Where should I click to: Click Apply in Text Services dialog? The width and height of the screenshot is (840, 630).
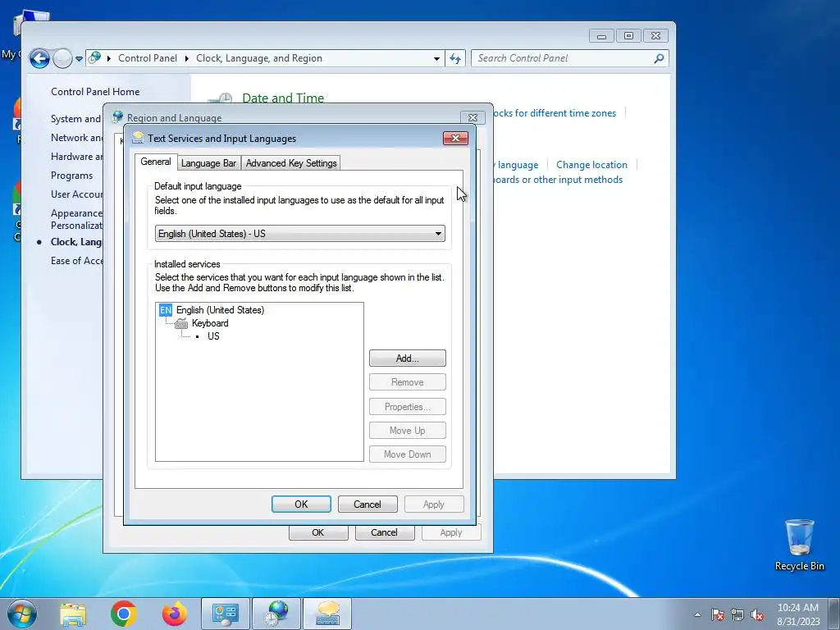(x=434, y=504)
